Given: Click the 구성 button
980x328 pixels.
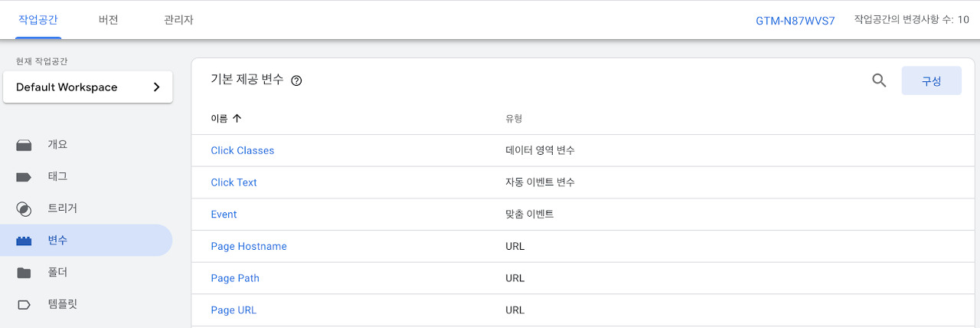Looking at the screenshot, I should [x=931, y=80].
